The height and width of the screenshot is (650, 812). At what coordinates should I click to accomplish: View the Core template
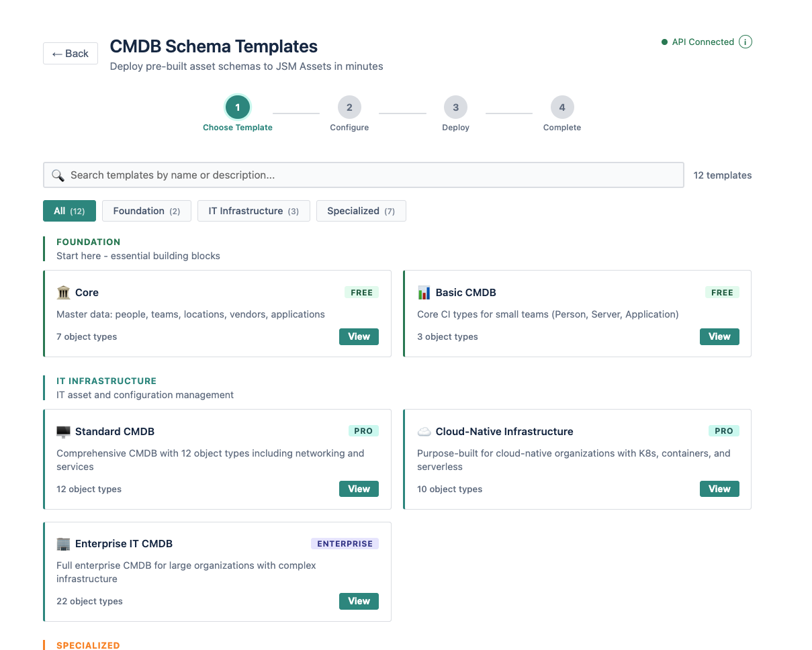[359, 336]
